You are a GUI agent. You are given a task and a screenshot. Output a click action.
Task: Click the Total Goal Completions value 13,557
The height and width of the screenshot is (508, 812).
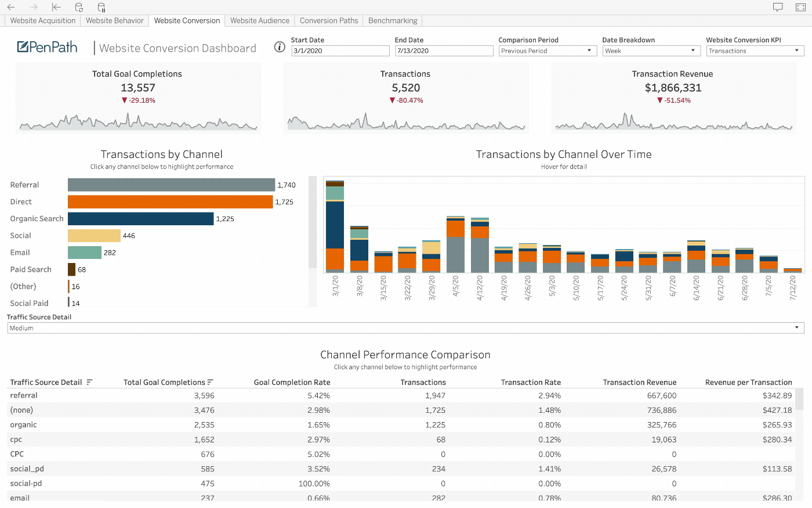(138, 88)
